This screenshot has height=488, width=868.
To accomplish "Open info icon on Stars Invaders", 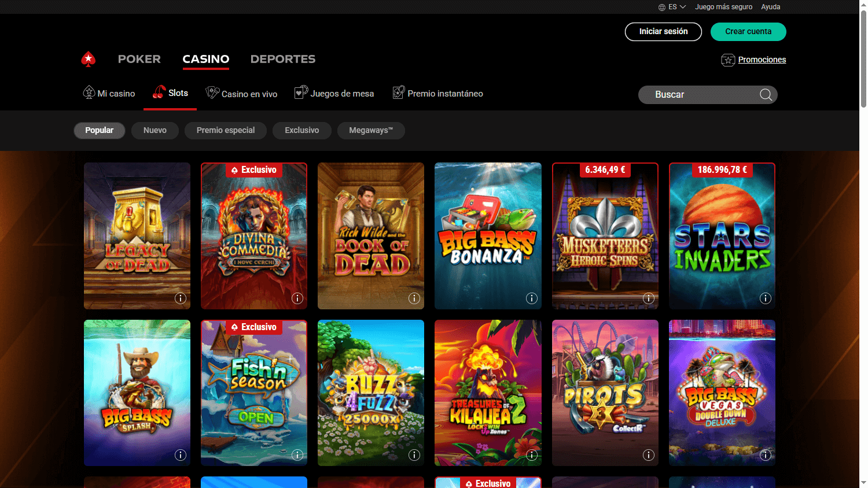I will pyautogui.click(x=766, y=298).
